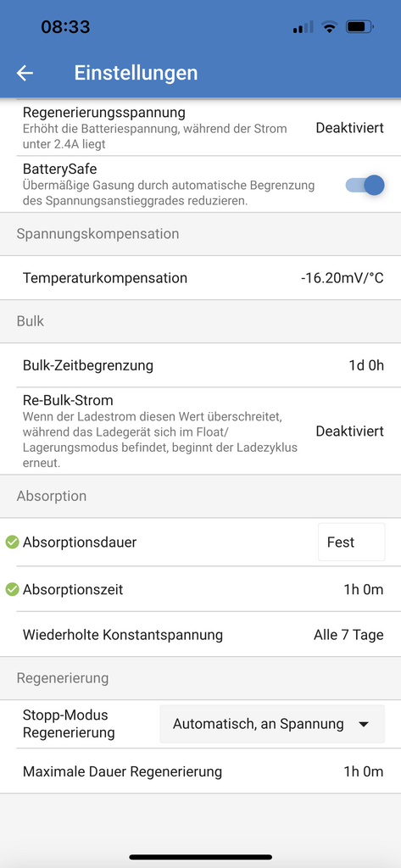Select Wiederholte Konstantspannung 'Alle 7 Tage'

[348, 635]
